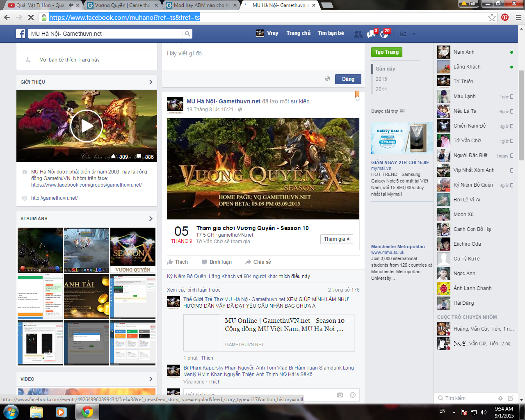Bookmark page with star icon
Image resolution: width=525 pixels, height=420 pixels.
(492, 17)
